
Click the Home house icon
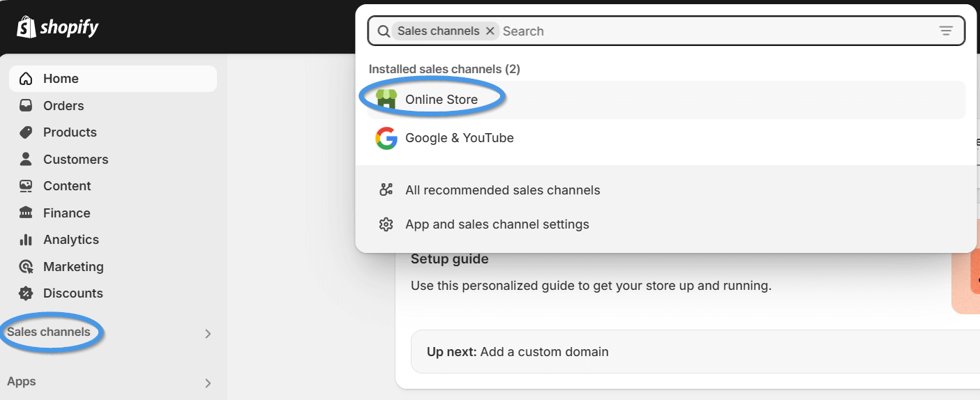tap(26, 79)
